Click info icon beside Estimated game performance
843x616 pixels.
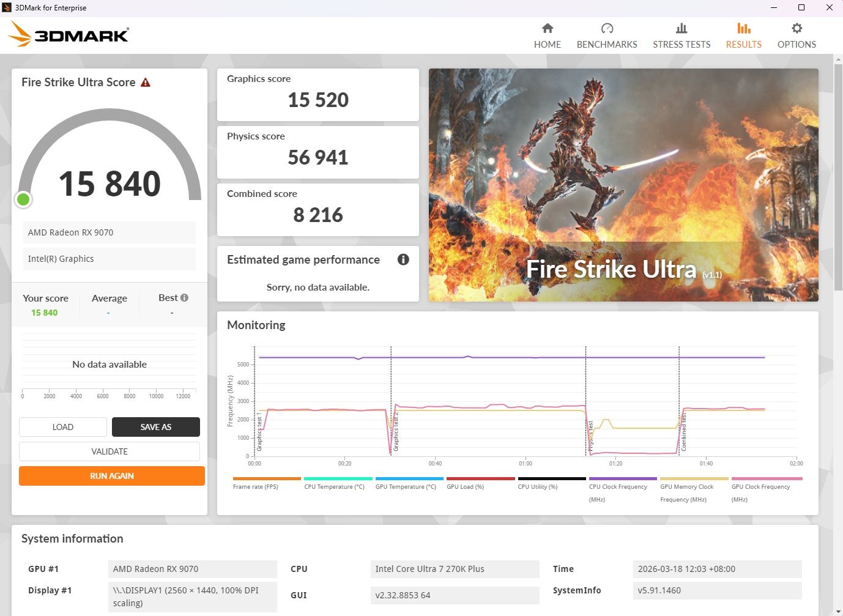pyautogui.click(x=403, y=259)
